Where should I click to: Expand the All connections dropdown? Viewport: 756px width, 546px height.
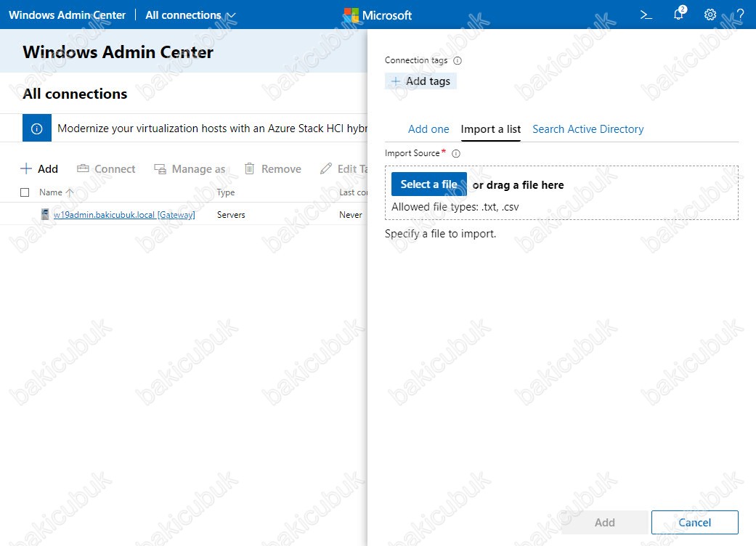click(190, 15)
